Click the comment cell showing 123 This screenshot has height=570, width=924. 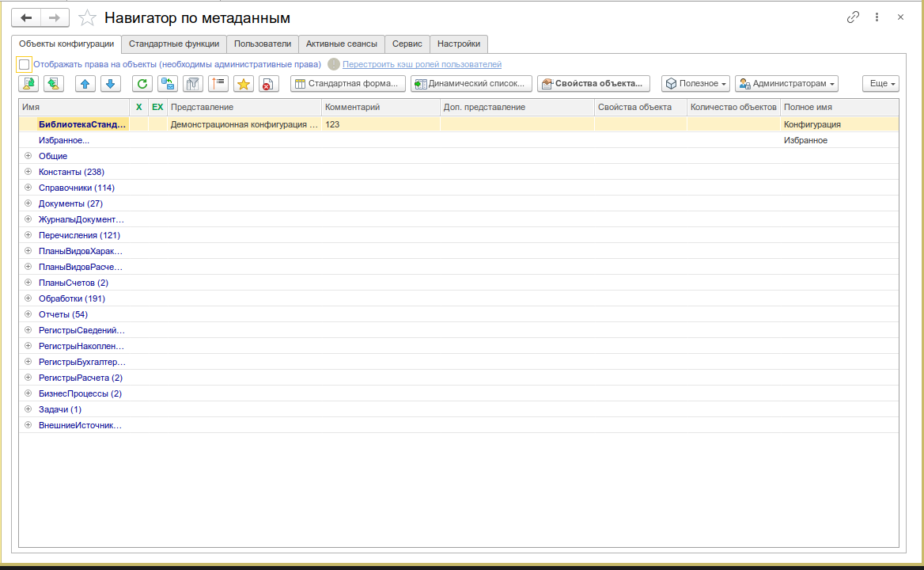click(381, 124)
